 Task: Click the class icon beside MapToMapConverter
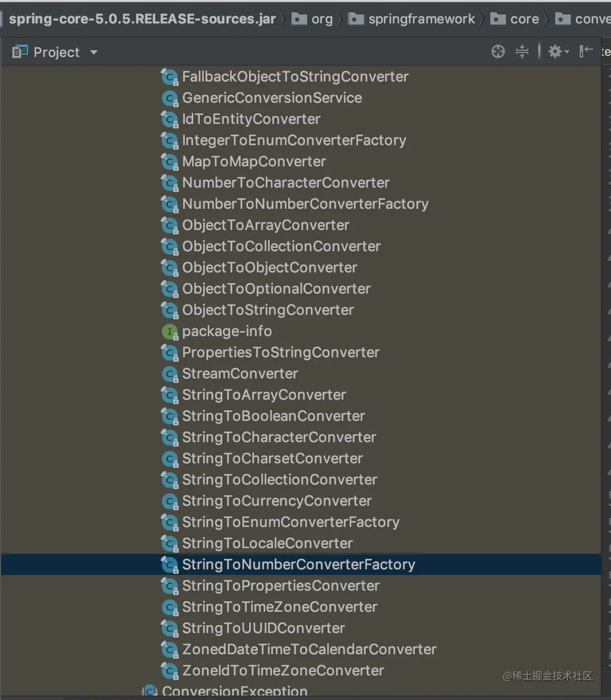170,162
